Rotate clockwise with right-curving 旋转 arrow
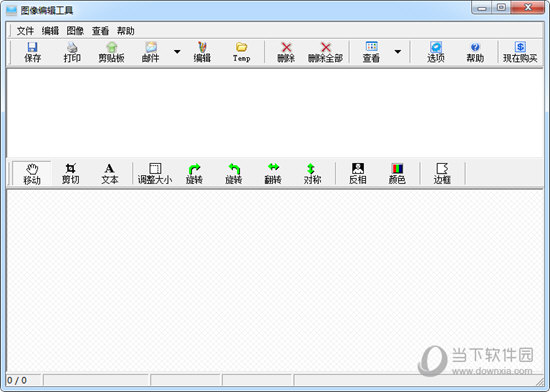Viewport: 550px width, 392px height. [194, 174]
